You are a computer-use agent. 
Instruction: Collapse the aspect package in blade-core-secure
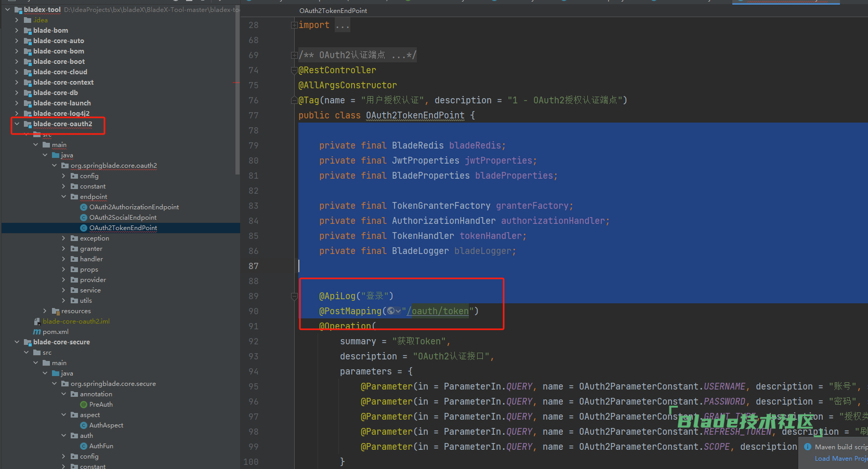point(63,415)
